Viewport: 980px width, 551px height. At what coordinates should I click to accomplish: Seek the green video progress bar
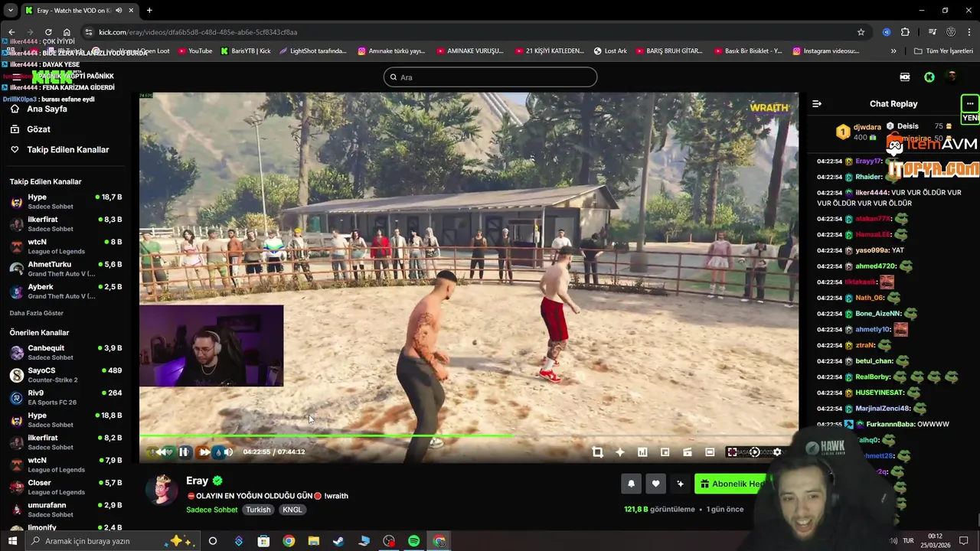click(325, 436)
